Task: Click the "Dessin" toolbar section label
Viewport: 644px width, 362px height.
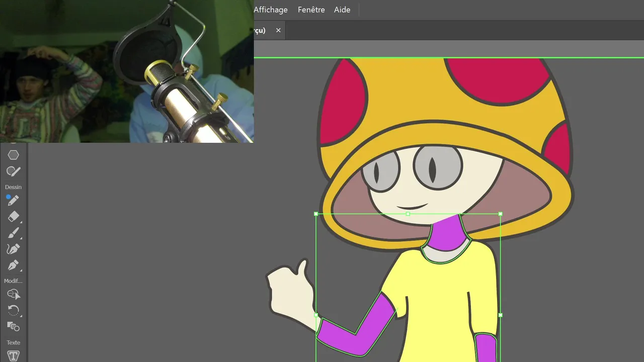Action: click(13, 187)
